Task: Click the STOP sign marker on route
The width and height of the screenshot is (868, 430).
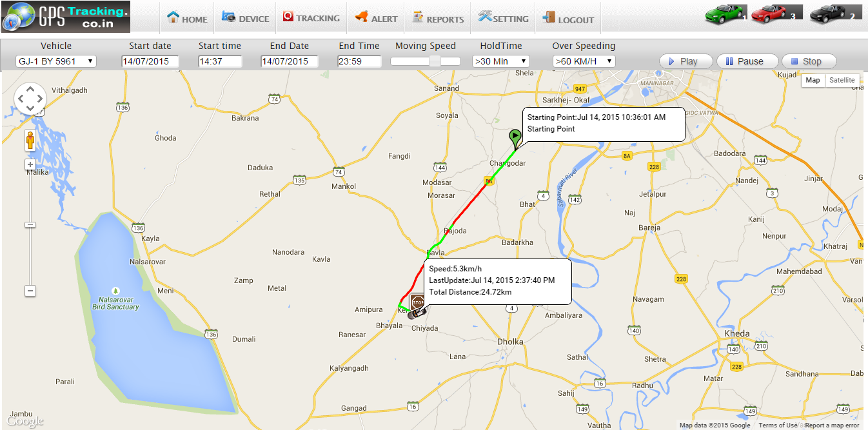Action: point(417,302)
